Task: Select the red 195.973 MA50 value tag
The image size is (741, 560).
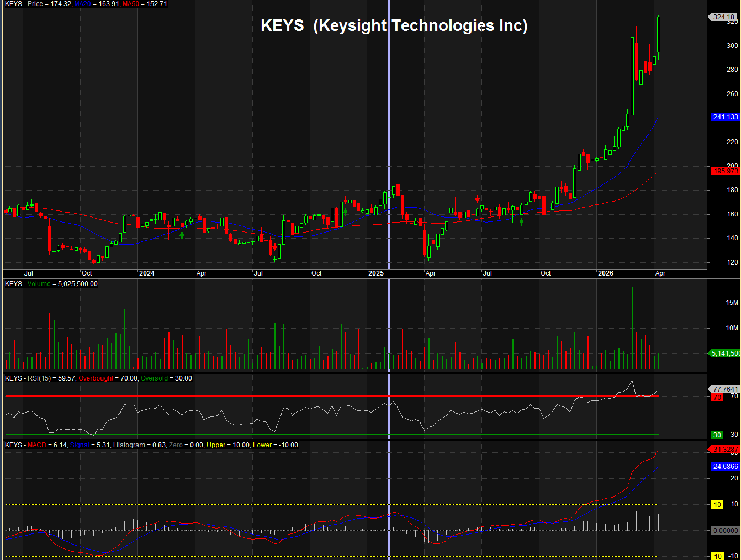Action: 725,171
